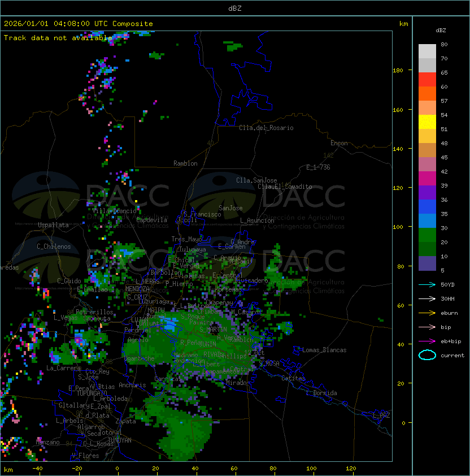Select the purple 39 dBZ swatch

point(427,192)
